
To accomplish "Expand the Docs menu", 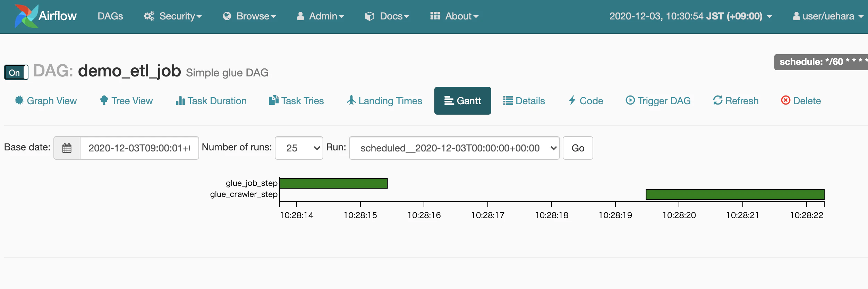I will tap(387, 16).
